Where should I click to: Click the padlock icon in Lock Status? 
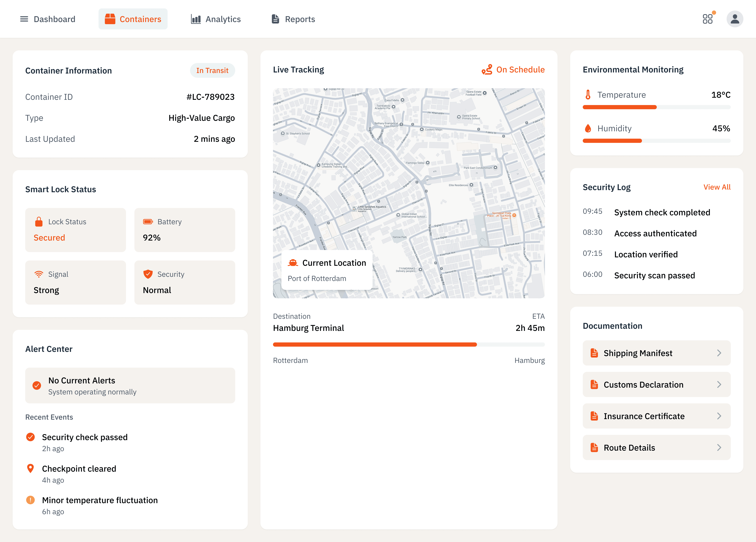(39, 222)
